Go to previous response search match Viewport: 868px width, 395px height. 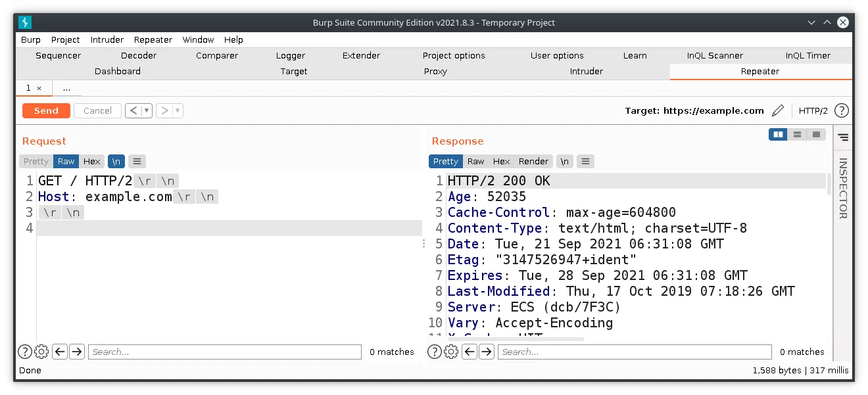(470, 352)
